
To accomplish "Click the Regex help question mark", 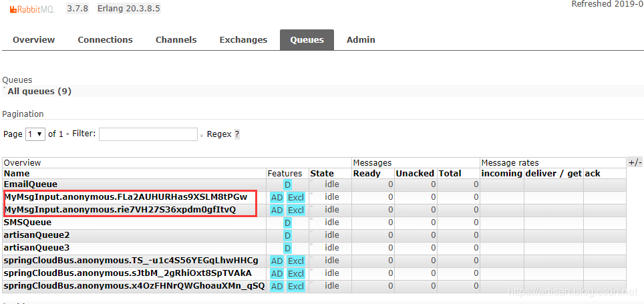I will 236,134.
